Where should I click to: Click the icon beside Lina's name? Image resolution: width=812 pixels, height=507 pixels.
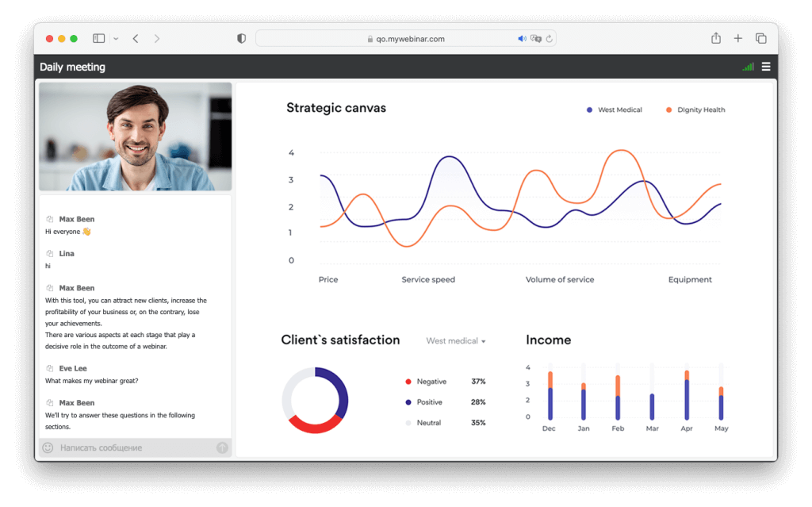tap(50, 254)
